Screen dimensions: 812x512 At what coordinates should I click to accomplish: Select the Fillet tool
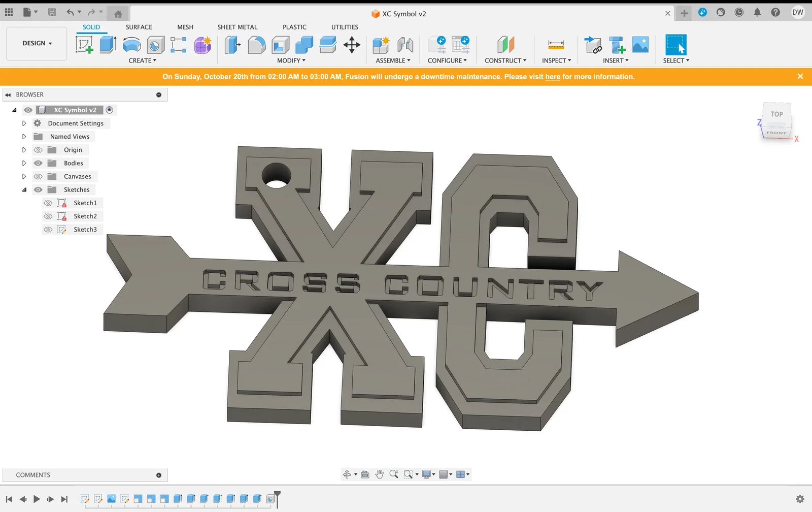coord(256,45)
